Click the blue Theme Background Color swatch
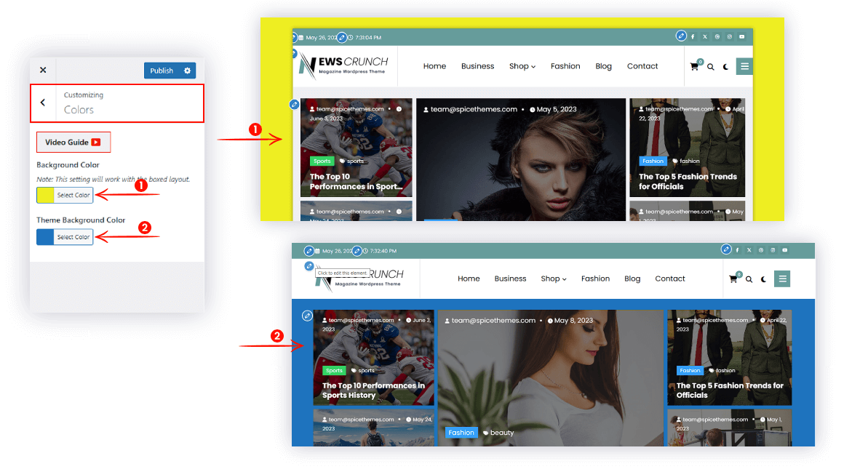The image size is (868, 469). (45, 237)
